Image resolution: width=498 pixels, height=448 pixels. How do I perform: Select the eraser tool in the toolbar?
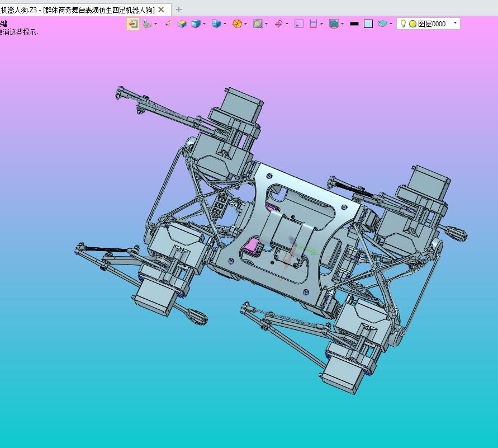tap(168, 23)
